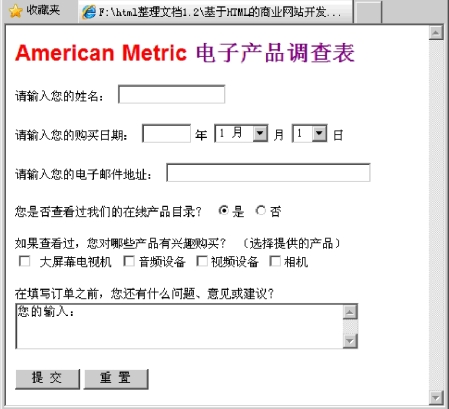
Task: Focus the email address text field
Action: click(268, 173)
